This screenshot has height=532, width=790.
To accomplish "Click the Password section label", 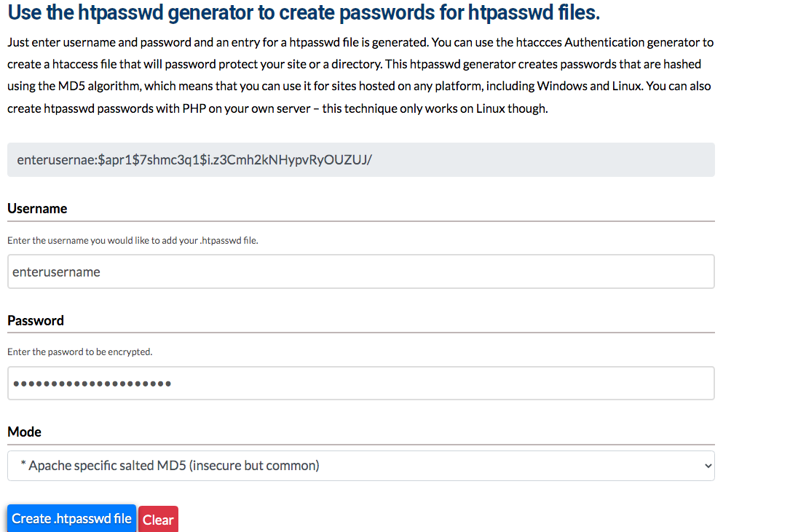I will 35,319.
